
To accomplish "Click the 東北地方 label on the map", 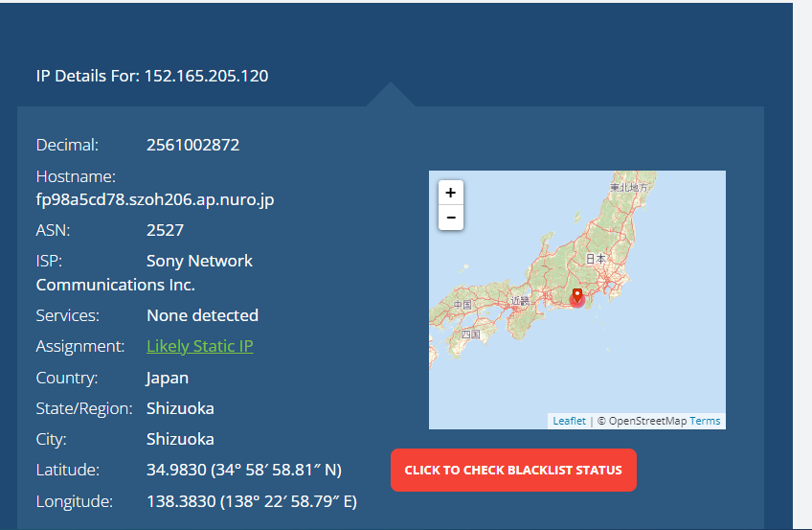I will (x=629, y=187).
